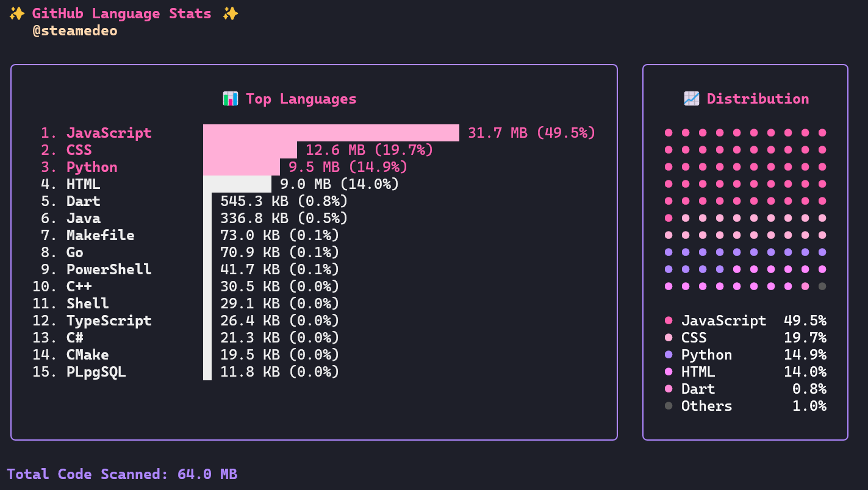Viewport: 868px width, 490px height.
Task: Click 'CSS' in the Distribution legend
Action: [694, 338]
